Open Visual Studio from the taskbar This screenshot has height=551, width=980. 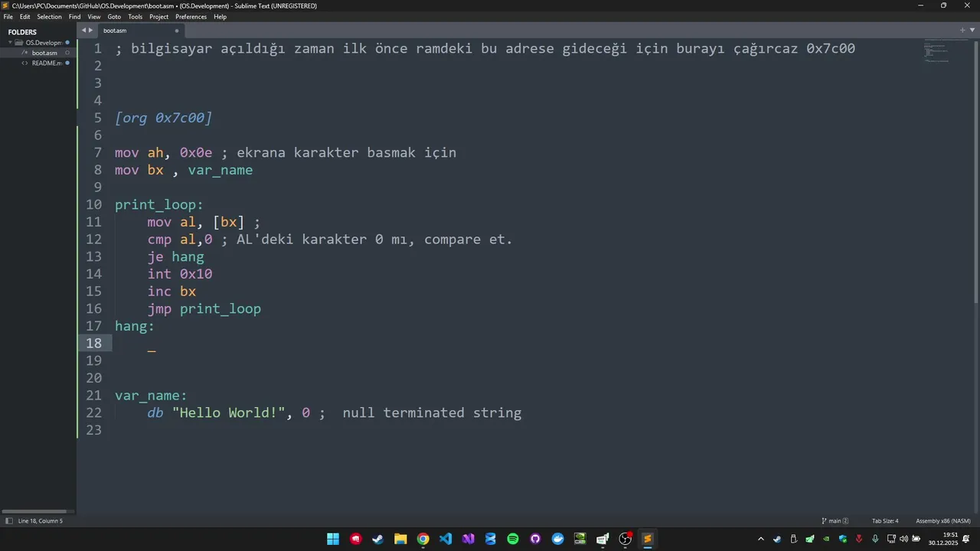coord(468,539)
